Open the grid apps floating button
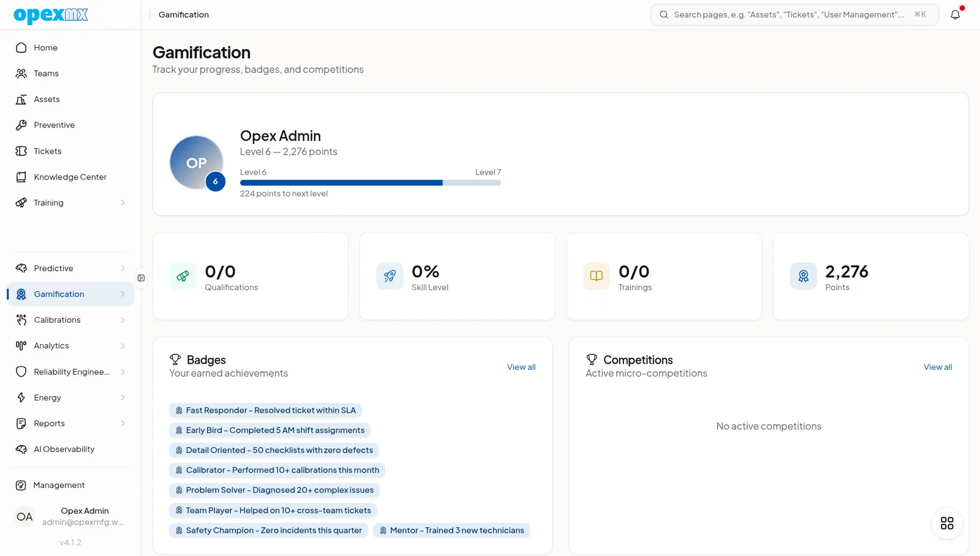The width and height of the screenshot is (980, 556). pos(947,523)
